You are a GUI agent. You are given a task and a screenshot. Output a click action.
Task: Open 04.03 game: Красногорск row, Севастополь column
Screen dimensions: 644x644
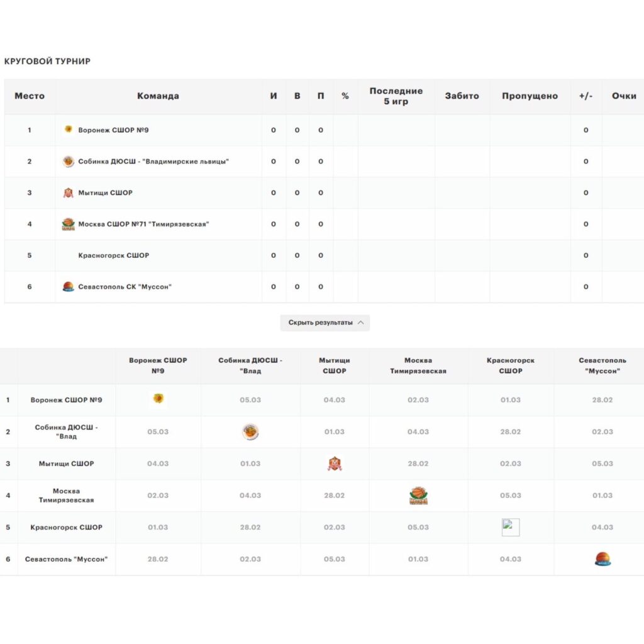click(x=602, y=528)
